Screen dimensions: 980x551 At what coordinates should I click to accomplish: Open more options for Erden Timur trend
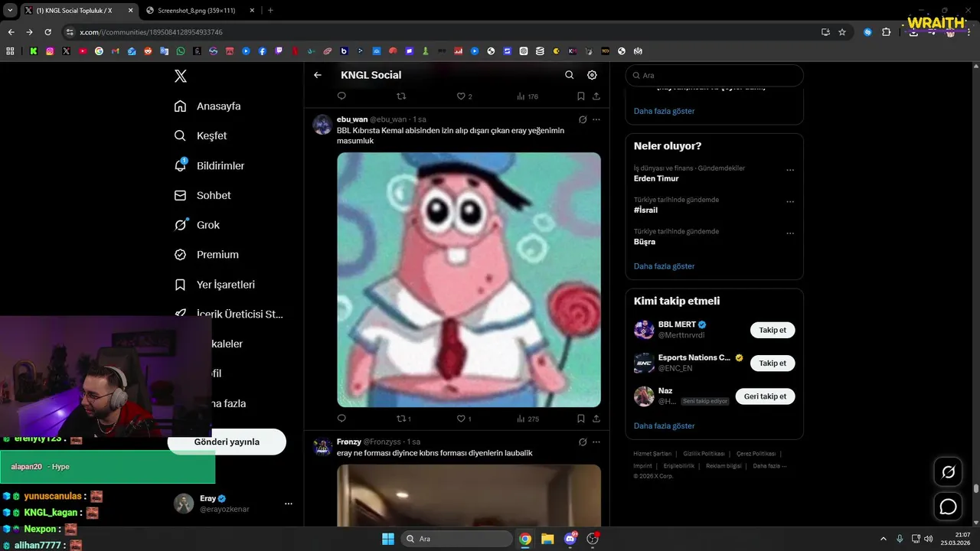click(790, 170)
